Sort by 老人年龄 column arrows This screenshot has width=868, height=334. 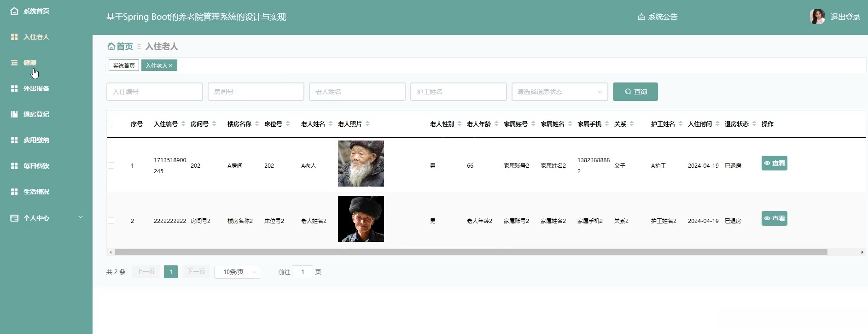coord(496,124)
